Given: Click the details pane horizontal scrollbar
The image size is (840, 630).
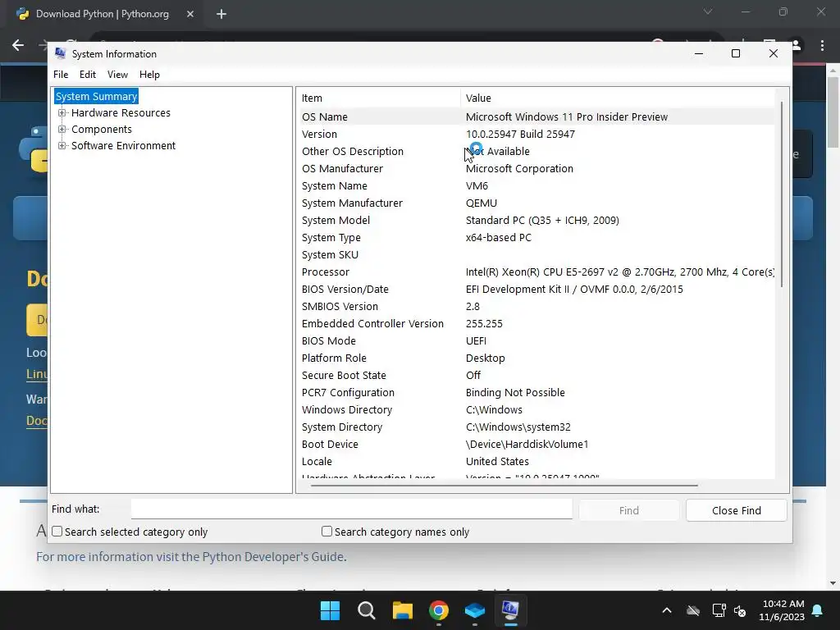Looking at the screenshot, I should pos(504,486).
